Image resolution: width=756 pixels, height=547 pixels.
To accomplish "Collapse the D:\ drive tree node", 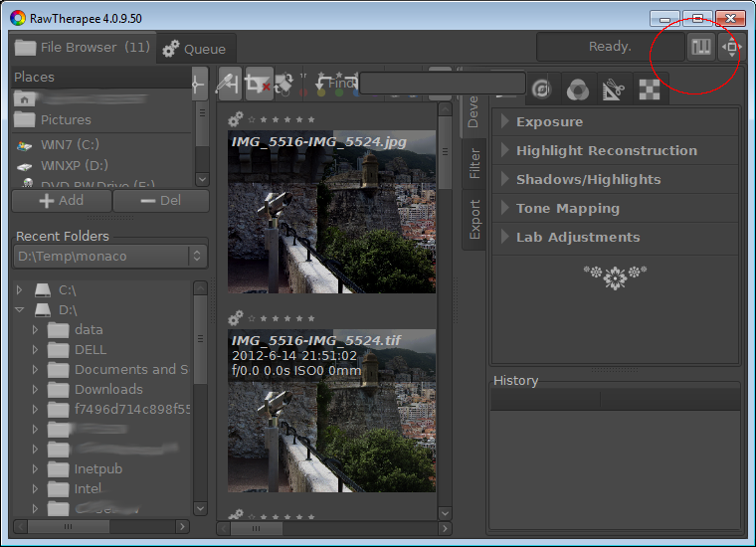I will click(x=19, y=310).
